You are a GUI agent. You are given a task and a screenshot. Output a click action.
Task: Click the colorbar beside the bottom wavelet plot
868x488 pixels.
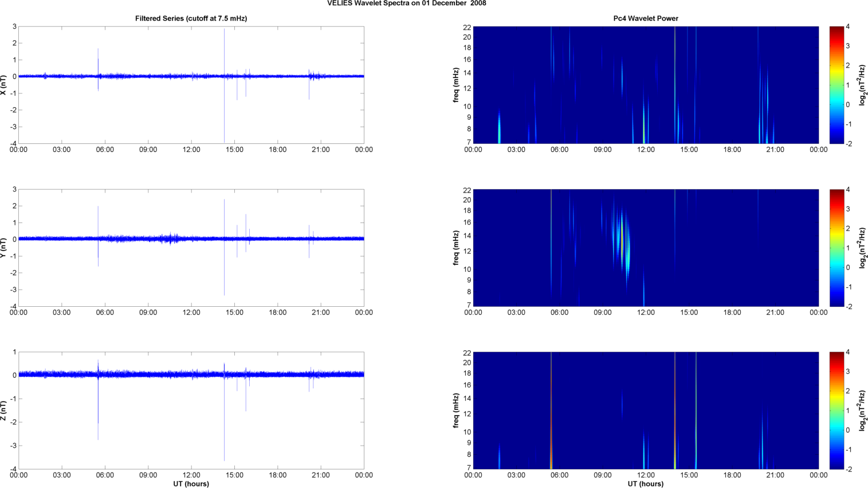(x=836, y=411)
